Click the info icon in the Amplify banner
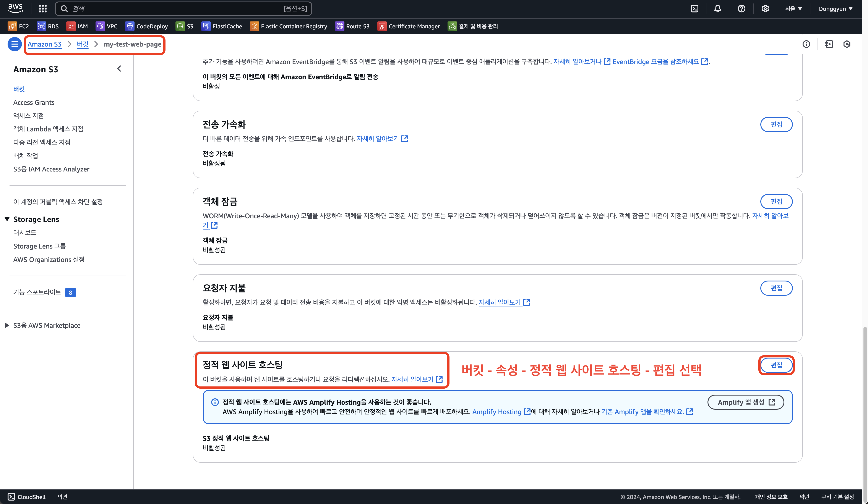The width and height of the screenshot is (868, 504). click(215, 402)
